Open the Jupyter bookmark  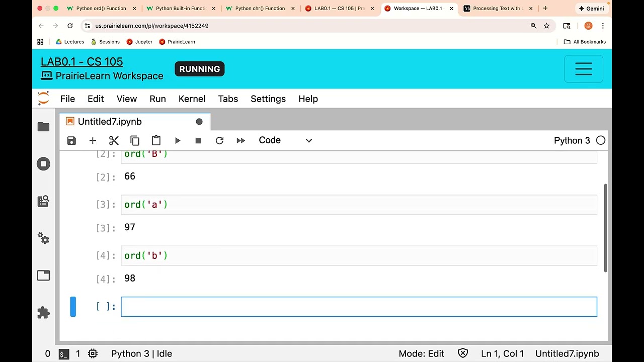pyautogui.click(x=139, y=42)
